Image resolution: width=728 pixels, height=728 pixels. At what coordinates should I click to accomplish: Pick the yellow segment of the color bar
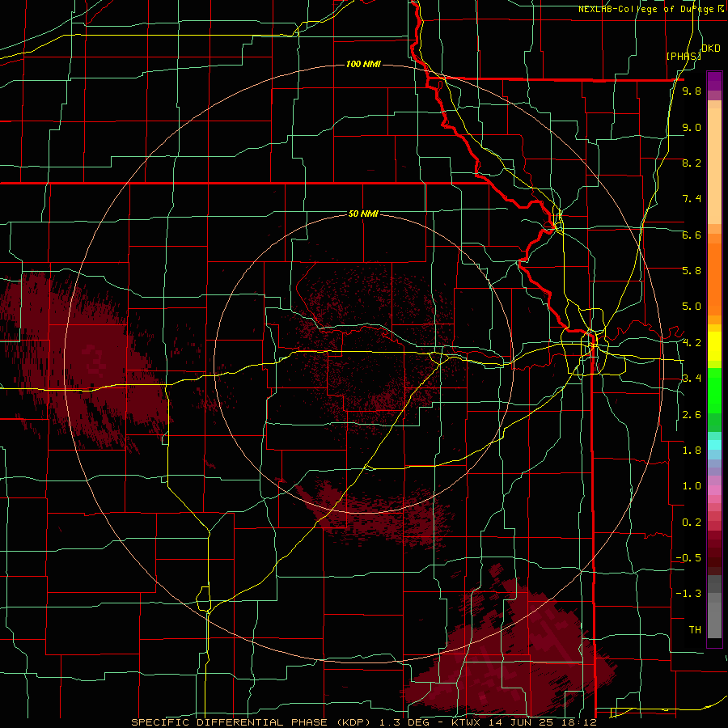pyautogui.click(x=714, y=346)
